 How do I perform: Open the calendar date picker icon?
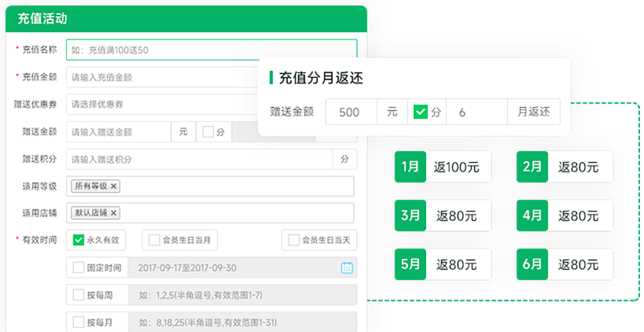pos(347,267)
